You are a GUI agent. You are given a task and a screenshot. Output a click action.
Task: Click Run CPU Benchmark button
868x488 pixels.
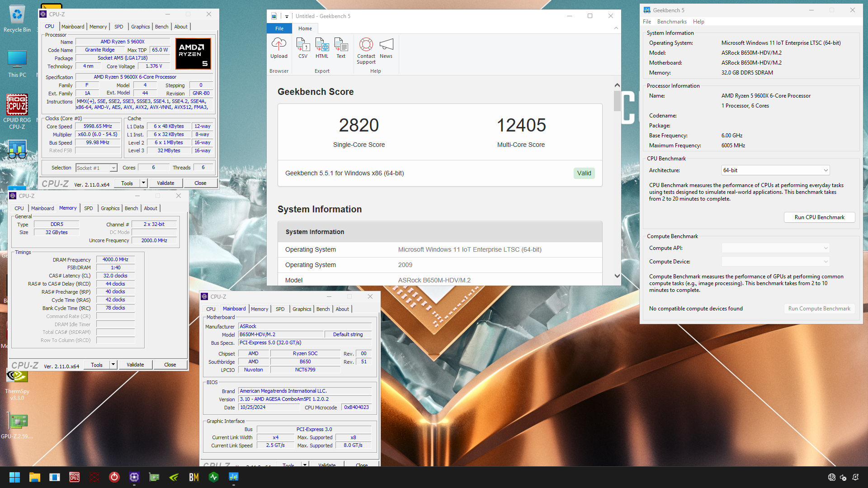click(819, 217)
